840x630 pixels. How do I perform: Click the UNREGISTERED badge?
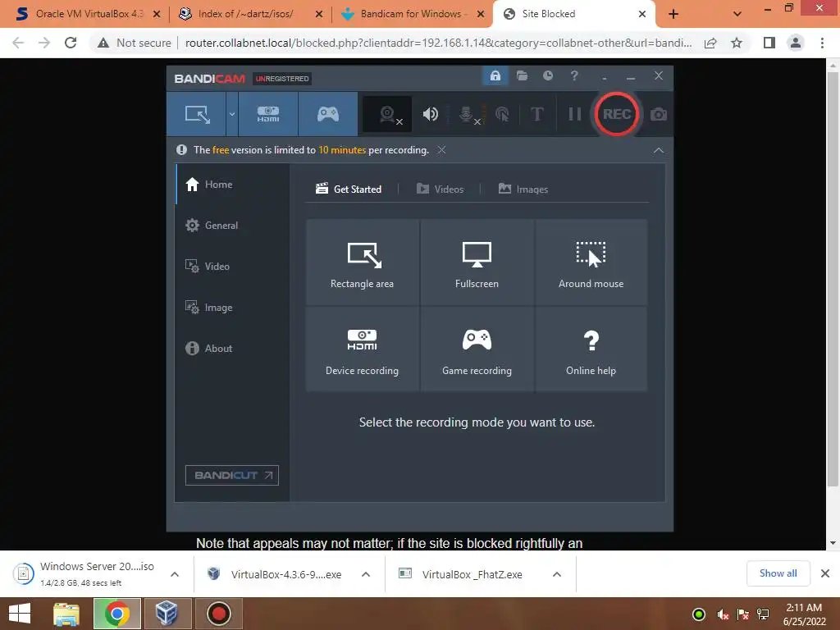282,79
